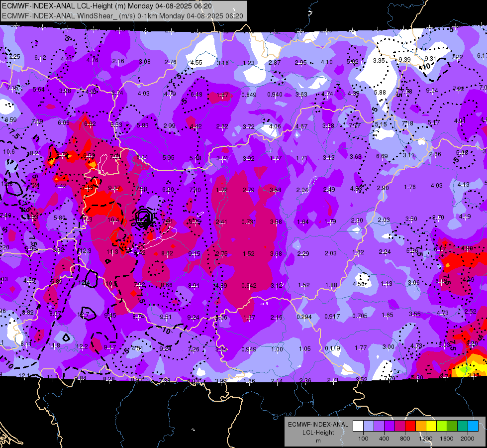The height and width of the screenshot is (448, 487).
Task: Click the LCL-Height label in legend
Action: 318,433
